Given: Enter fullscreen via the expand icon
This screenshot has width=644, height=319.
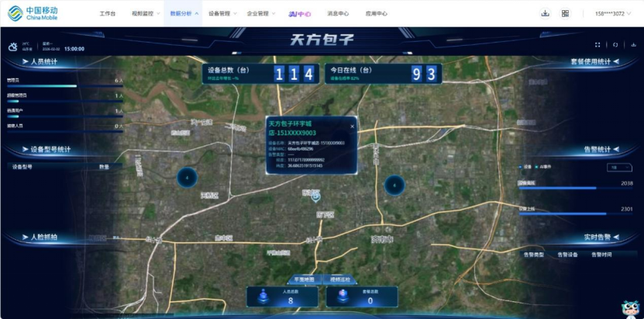Looking at the screenshot, I should point(598,45).
